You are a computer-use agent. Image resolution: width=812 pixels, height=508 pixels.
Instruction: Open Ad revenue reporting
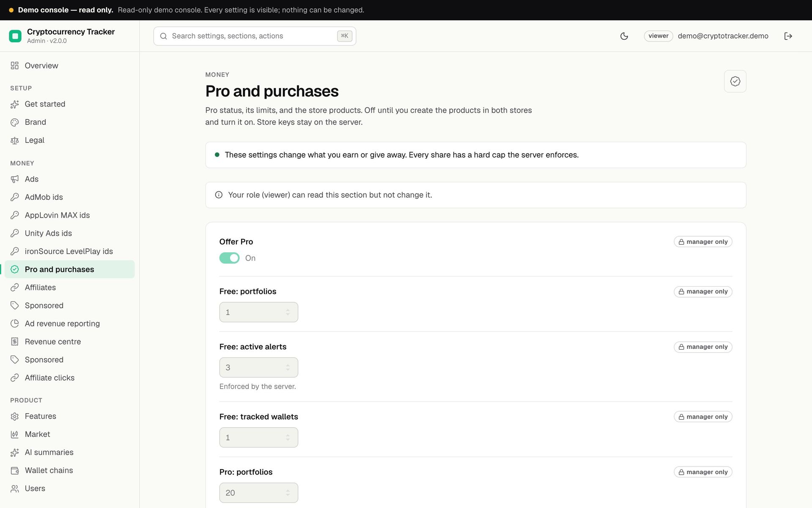coord(70,324)
